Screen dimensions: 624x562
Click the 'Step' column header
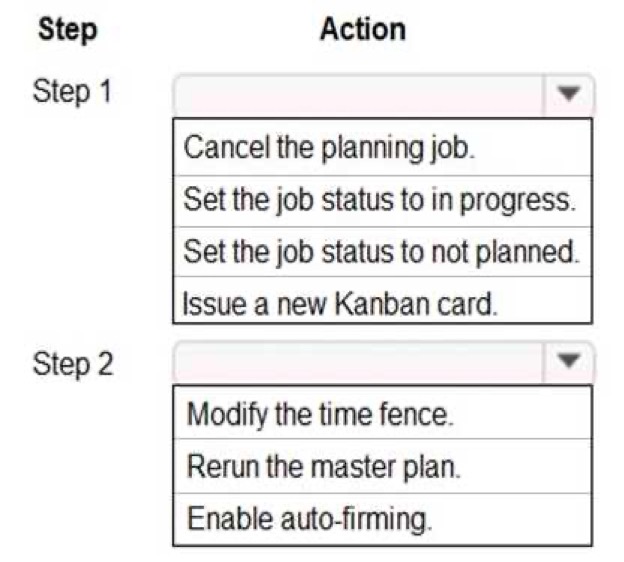(68, 30)
